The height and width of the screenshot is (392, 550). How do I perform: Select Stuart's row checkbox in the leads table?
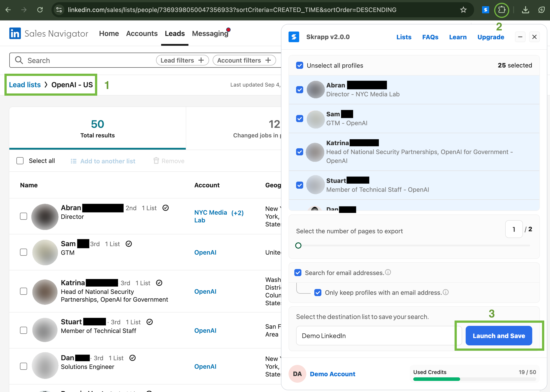click(23, 330)
